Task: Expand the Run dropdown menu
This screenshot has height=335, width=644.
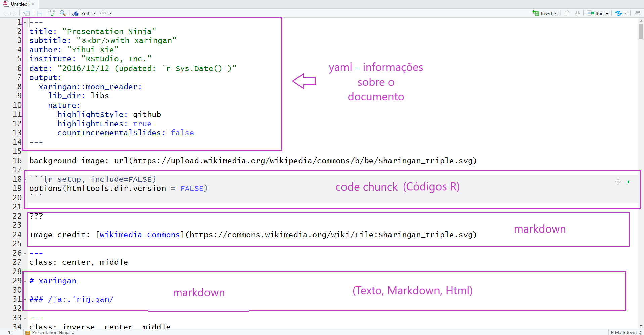Action: pos(607,14)
